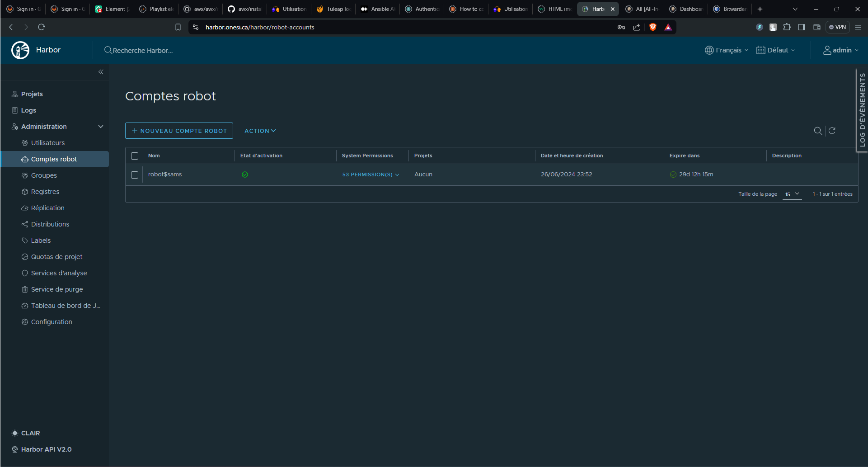The width and height of the screenshot is (868, 467).
Task: Check the robot$sams row checkbox
Action: [x=135, y=175]
